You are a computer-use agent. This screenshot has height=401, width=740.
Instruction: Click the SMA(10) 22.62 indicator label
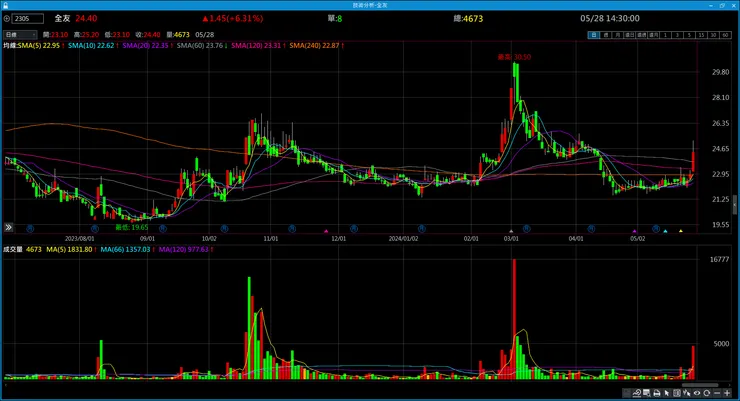point(93,45)
